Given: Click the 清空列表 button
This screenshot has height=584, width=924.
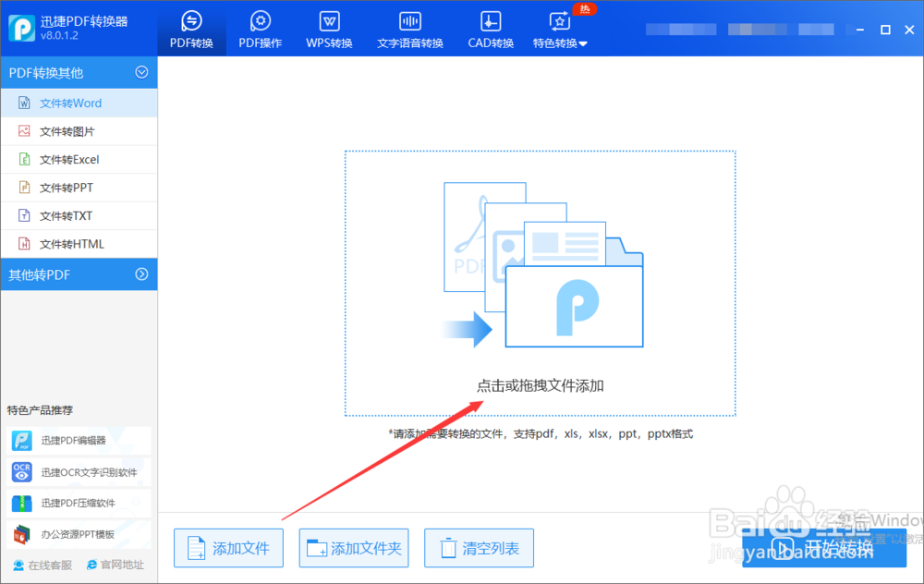Looking at the screenshot, I should (479, 548).
